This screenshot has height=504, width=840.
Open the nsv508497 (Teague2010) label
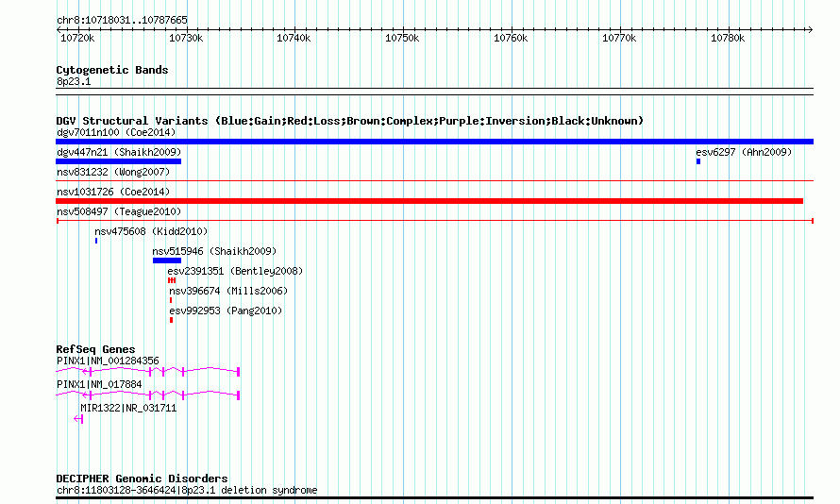point(119,211)
